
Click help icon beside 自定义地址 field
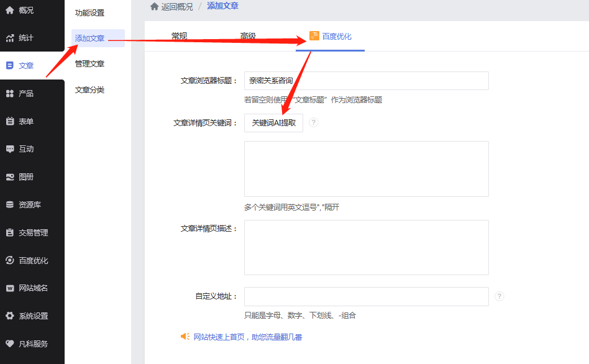coord(500,296)
